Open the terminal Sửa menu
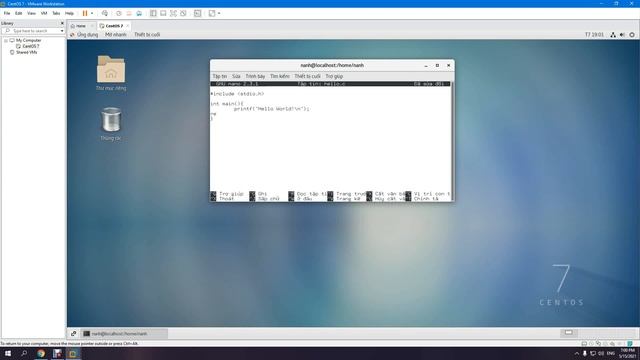 tap(236, 76)
